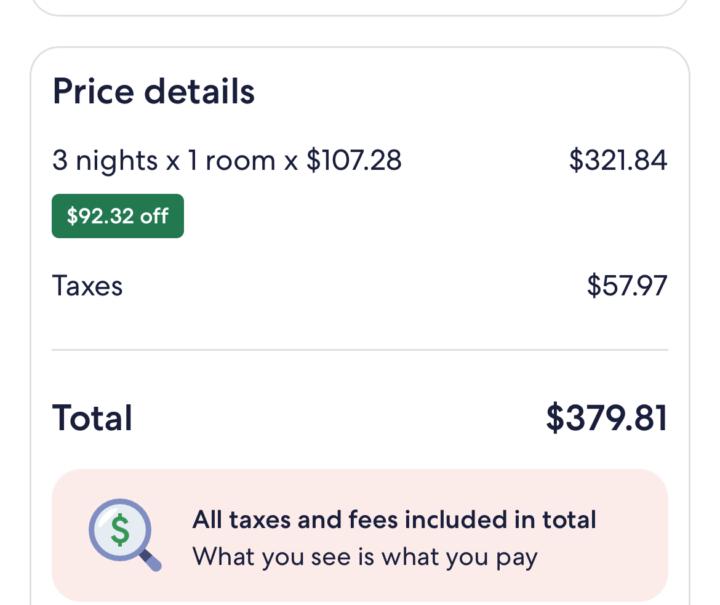Tap All taxes and fees included text
720x605 pixels.
(394, 520)
